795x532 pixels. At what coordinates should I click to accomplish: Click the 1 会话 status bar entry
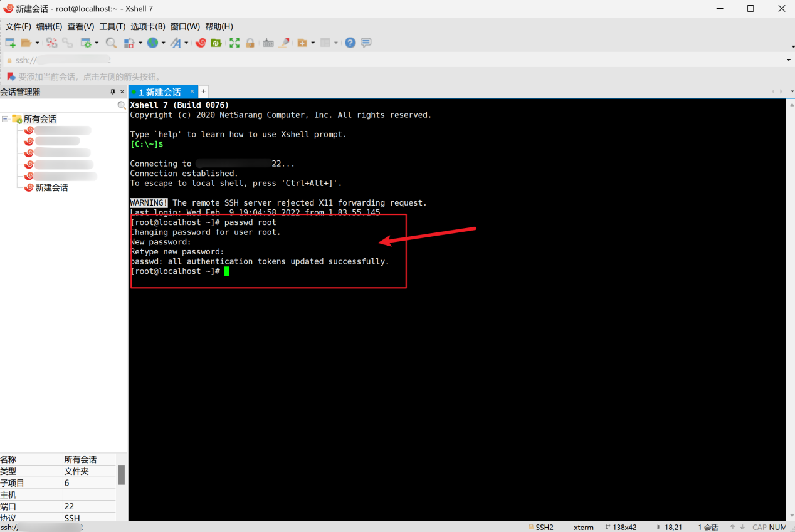708,527
